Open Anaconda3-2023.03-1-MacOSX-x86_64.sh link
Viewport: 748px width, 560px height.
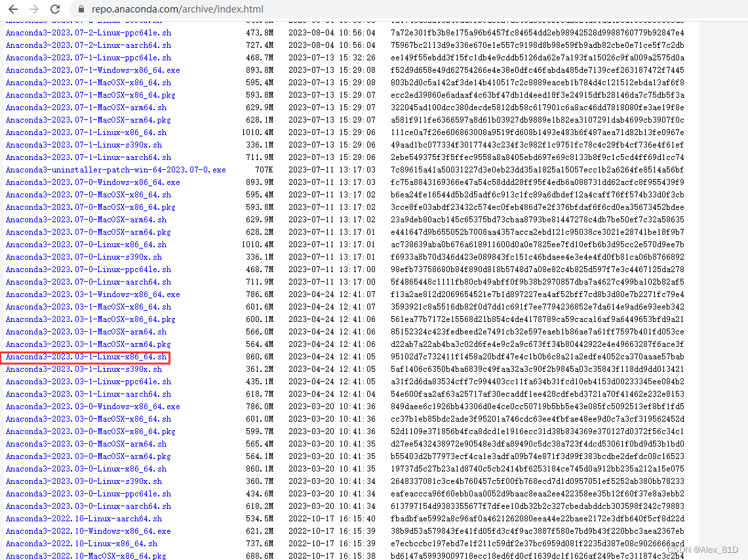[89, 307]
